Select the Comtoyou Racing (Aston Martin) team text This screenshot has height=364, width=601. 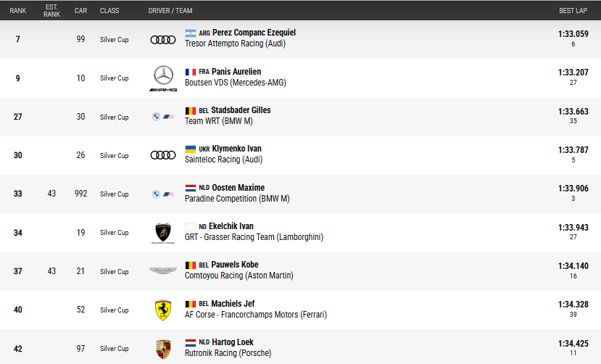[x=239, y=276]
